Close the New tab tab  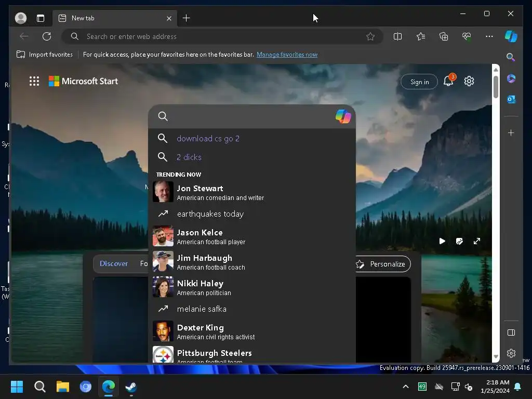[x=169, y=18]
